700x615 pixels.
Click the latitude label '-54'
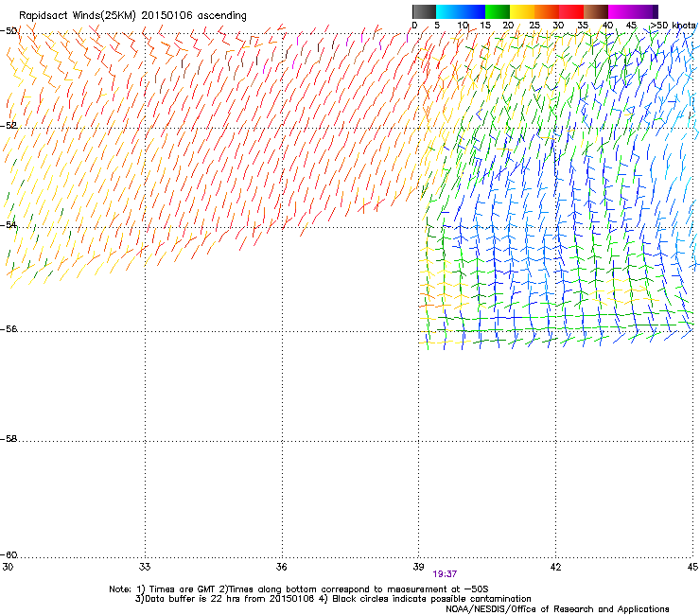click(9, 224)
